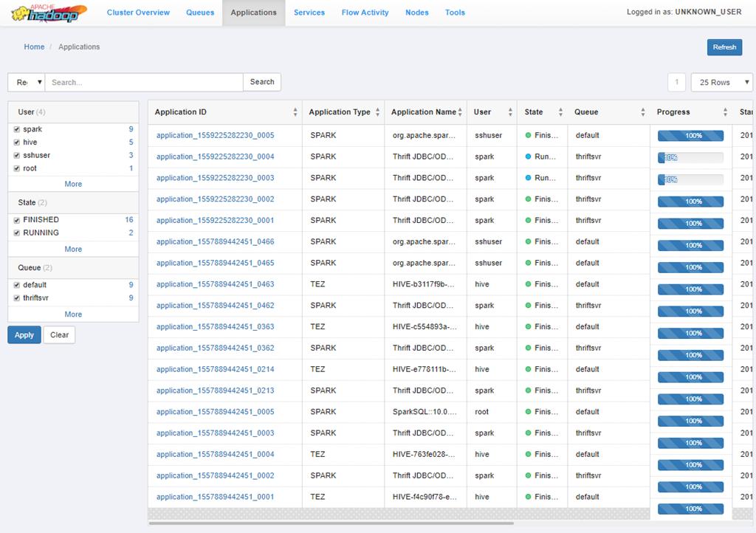Viewport: 756px width, 533px height.
Task: Open application_1559225282230_0005 link
Action: (x=215, y=135)
